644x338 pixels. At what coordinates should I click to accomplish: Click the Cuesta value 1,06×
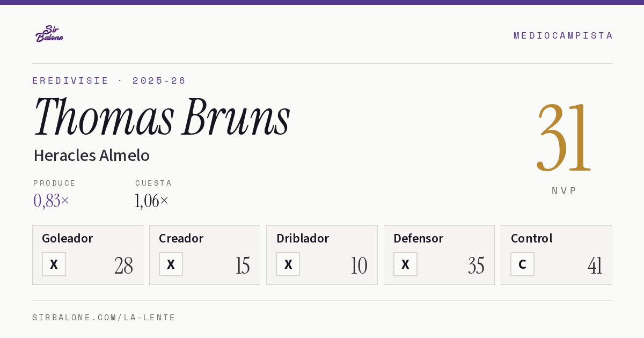coord(152,201)
